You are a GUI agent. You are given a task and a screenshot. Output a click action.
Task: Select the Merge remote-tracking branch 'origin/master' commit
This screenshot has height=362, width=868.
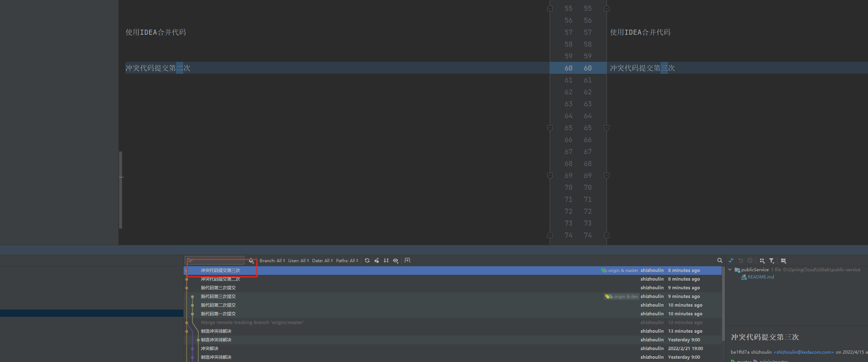click(x=453, y=323)
